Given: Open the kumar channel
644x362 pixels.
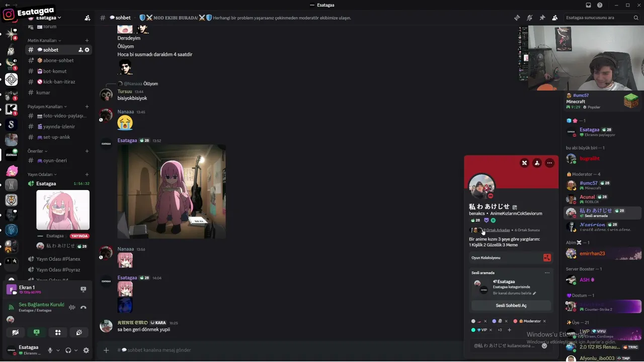Looking at the screenshot, I should [x=58, y=93].
